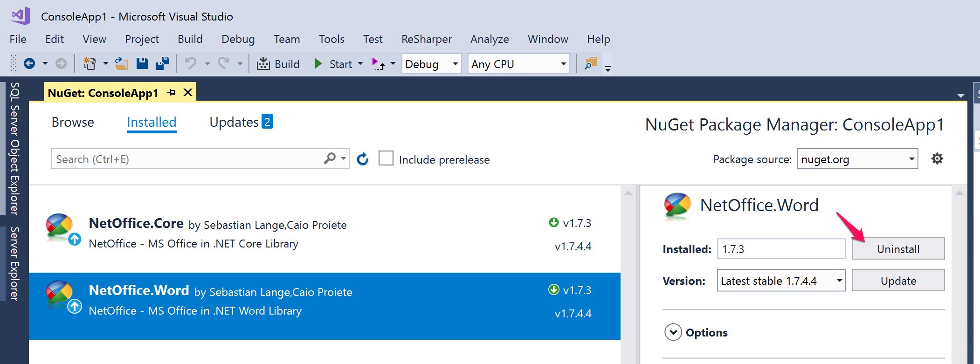Expand the Options section
Screen dimensions: 980x364
tap(673, 332)
